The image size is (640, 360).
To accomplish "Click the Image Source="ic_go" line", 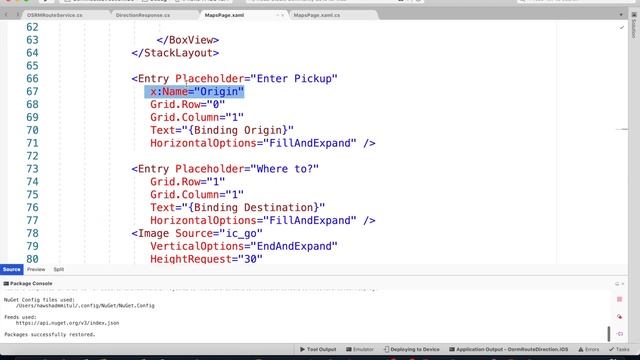I will [197, 233].
